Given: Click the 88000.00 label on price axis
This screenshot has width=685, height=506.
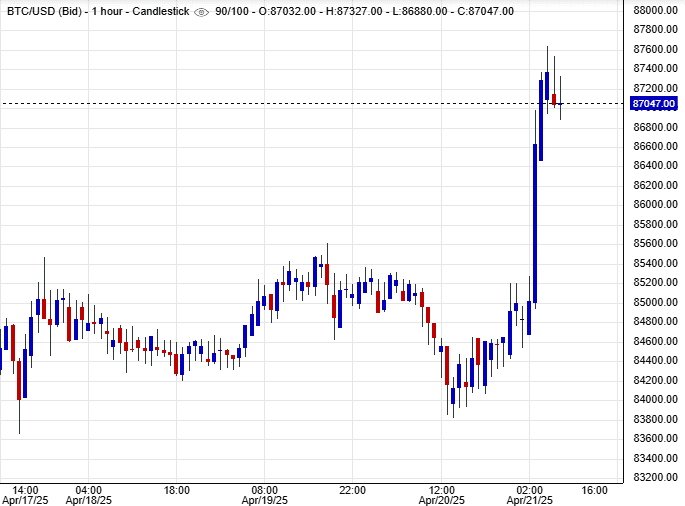Looking at the screenshot, I should click(x=655, y=10).
